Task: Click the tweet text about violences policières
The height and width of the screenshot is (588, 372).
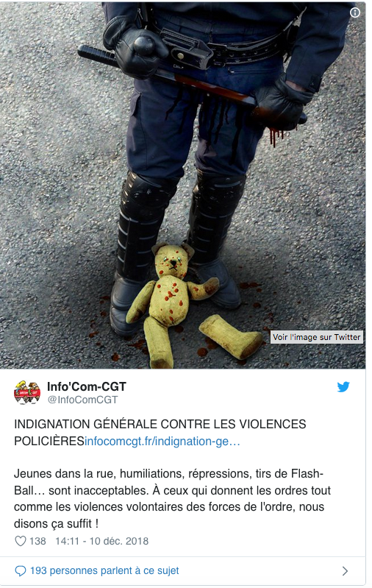Action: [x=160, y=433]
